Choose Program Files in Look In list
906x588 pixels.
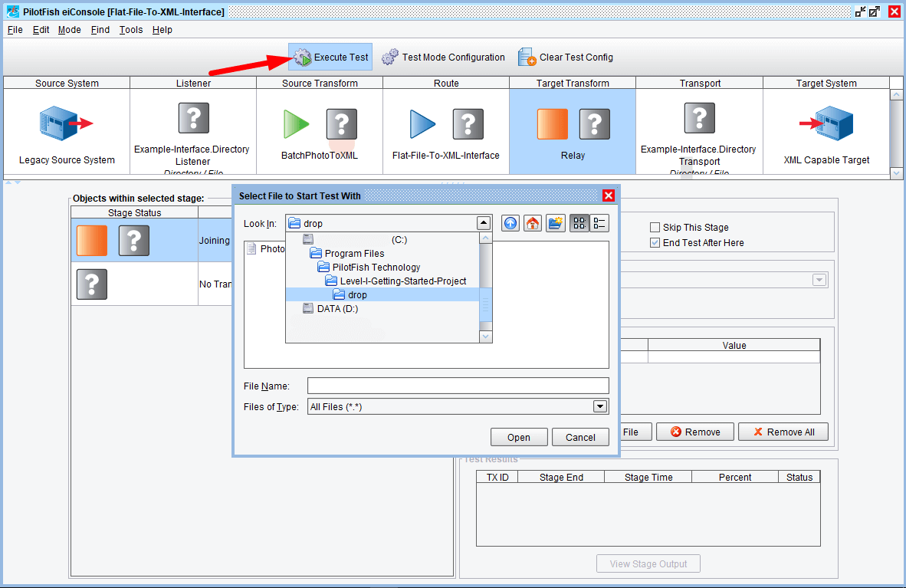coord(382,253)
